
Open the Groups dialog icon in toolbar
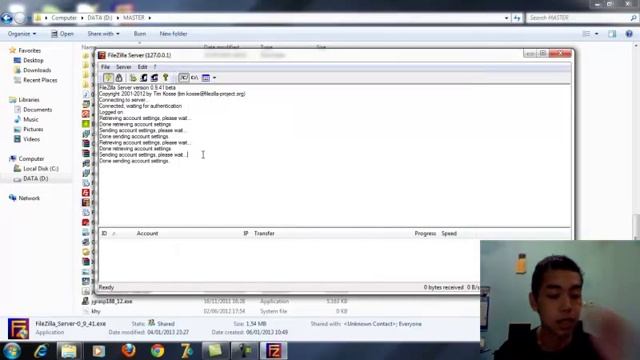tap(154, 78)
